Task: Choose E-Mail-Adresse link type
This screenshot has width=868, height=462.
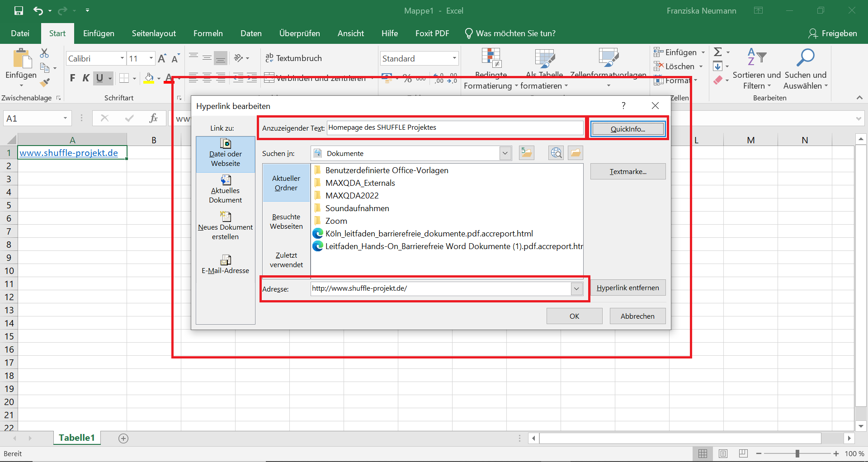Action: pos(225,264)
